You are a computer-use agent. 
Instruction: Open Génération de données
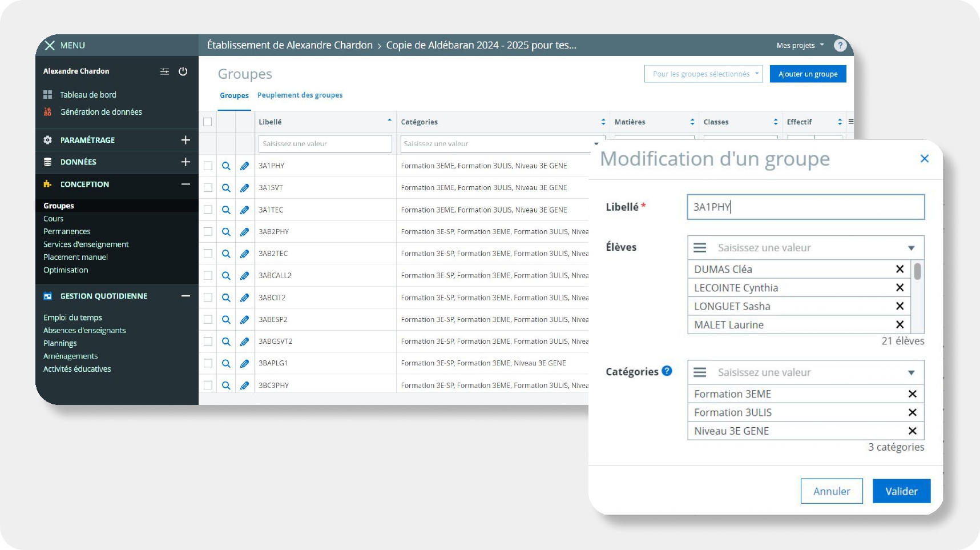tap(101, 112)
